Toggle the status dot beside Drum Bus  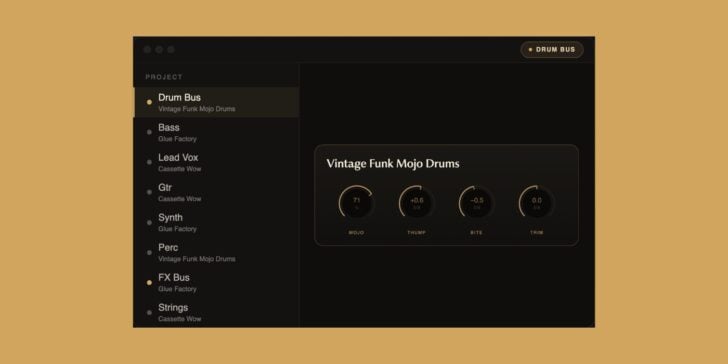(x=149, y=102)
